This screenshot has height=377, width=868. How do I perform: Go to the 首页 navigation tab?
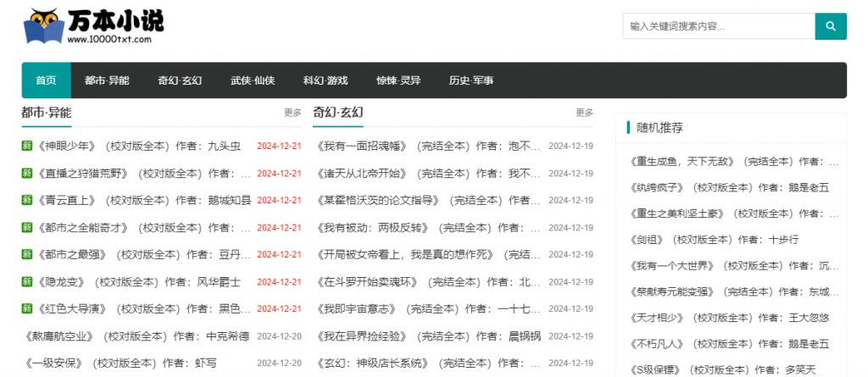pos(47,80)
